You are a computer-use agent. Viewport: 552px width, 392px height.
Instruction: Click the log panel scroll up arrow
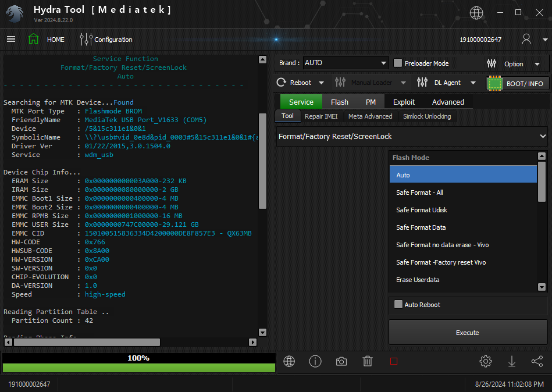pyautogui.click(x=263, y=59)
